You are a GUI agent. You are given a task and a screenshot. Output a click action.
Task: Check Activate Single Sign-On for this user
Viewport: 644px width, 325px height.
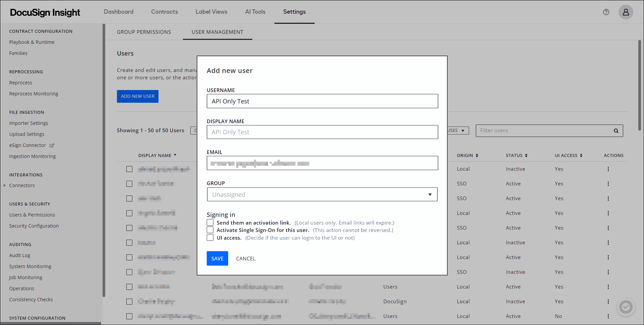pos(210,230)
